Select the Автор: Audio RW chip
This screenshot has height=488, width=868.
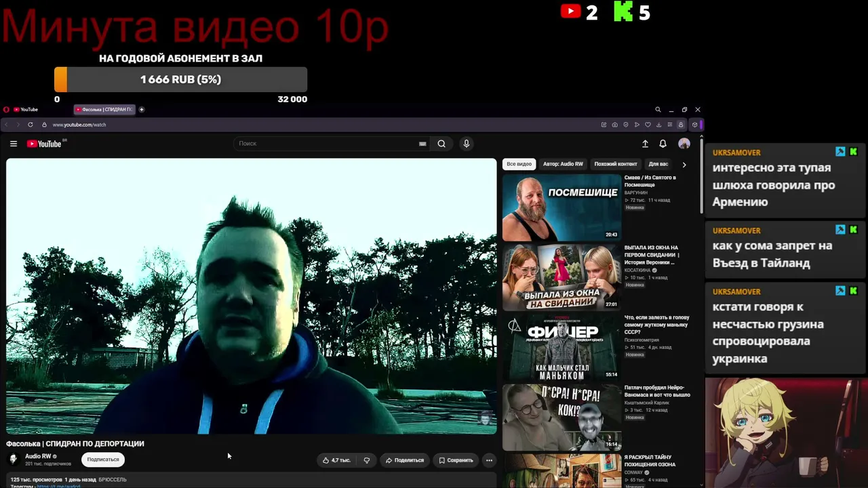coord(563,164)
